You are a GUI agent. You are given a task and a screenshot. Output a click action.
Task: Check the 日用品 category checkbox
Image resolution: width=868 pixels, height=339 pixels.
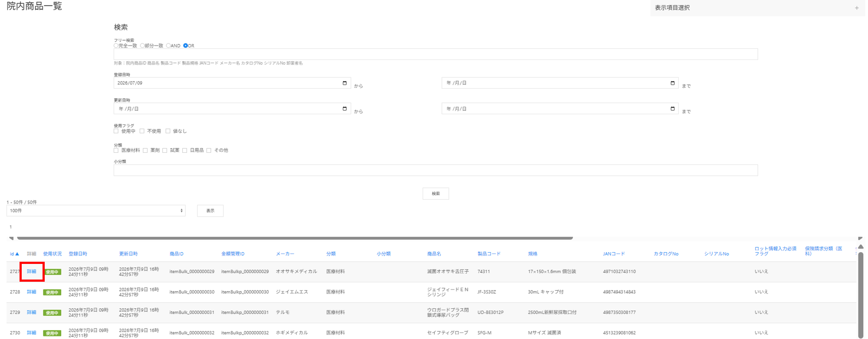tap(185, 151)
